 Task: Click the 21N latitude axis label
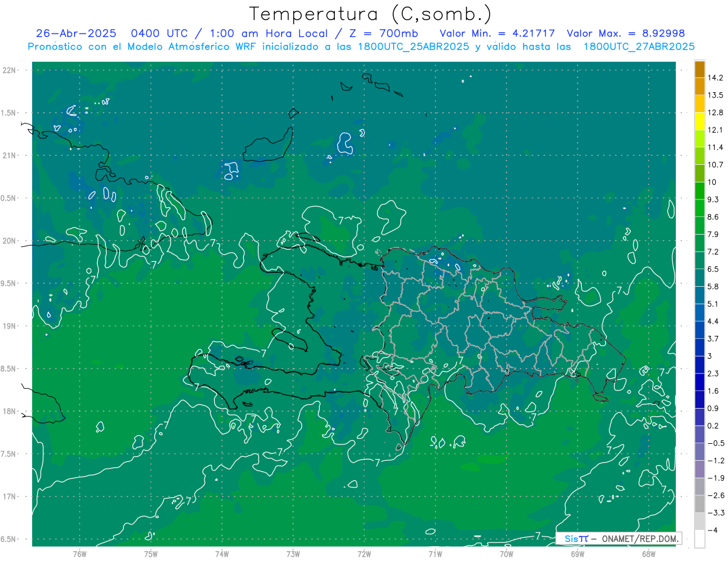(x=9, y=155)
